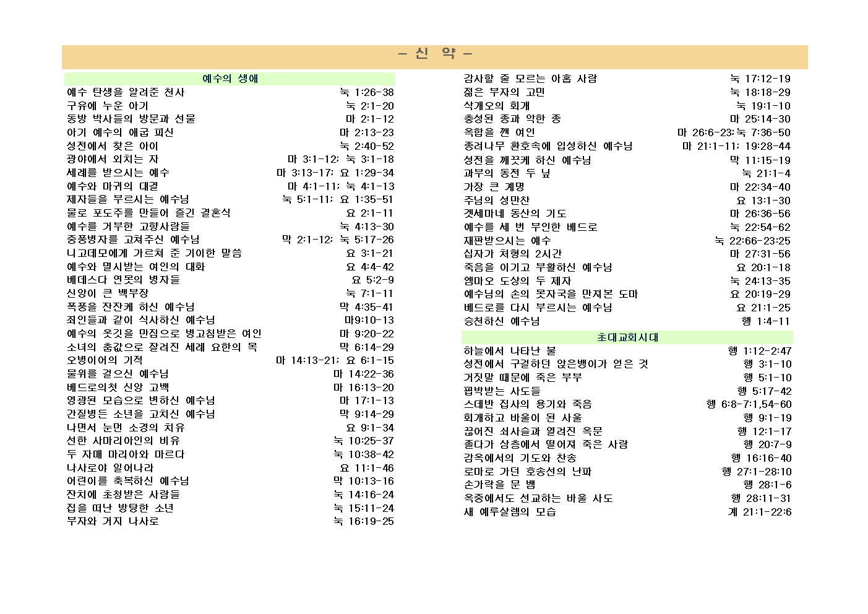Click the row '예수 탄생을 알려준 천사'

[230, 92]
